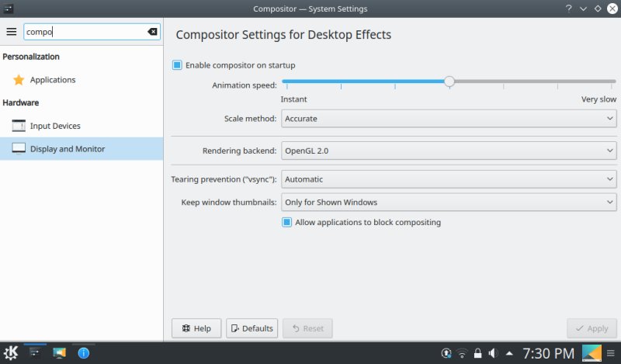Open the Rendering backend dropdown
Screen dimensions: 621x364
point(449,151)
